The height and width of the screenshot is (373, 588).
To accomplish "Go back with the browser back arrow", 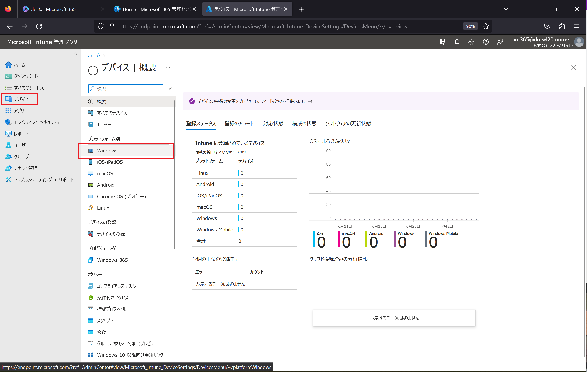I will (10, 26).
